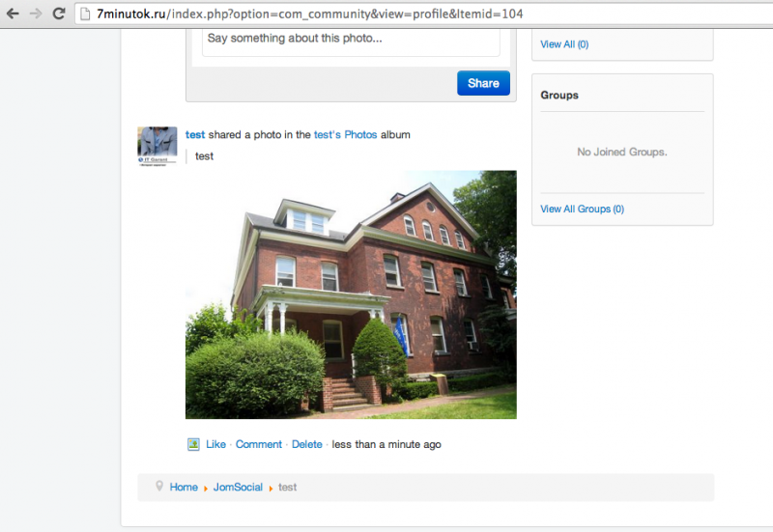Open the test user profile link
Viewport: 773px width, 532px height.
pos(195,134)
